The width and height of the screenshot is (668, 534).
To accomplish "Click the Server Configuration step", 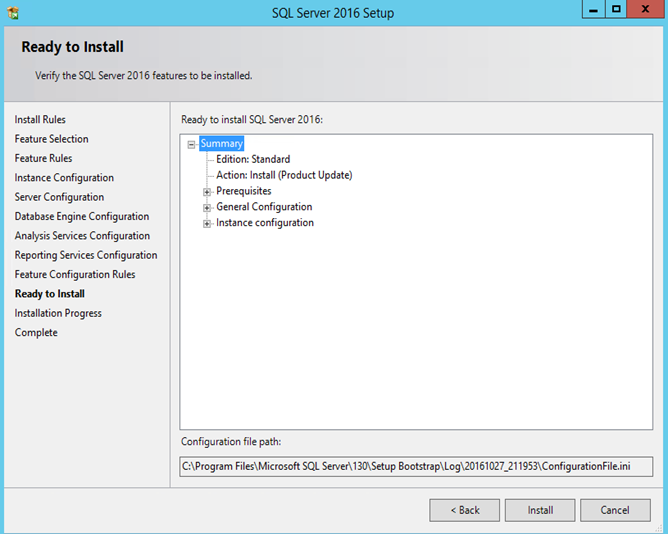I will (59, 197).
